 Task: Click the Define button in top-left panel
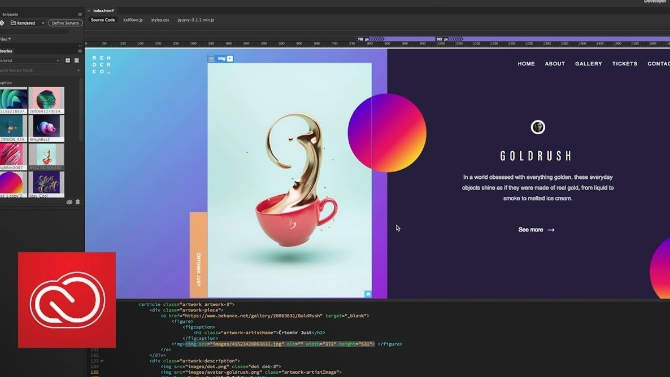pyautogui.click(x=65, y=23)
